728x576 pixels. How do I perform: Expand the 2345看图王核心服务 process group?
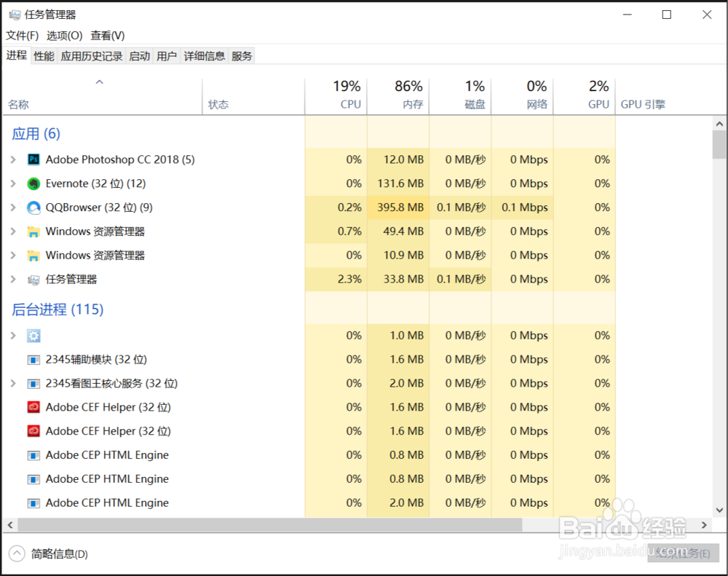13,383
